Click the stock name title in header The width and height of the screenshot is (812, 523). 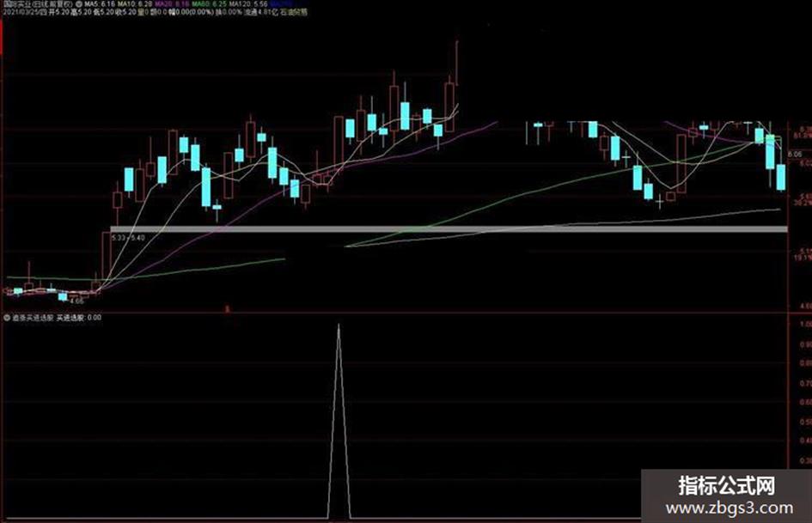point(37,4)
